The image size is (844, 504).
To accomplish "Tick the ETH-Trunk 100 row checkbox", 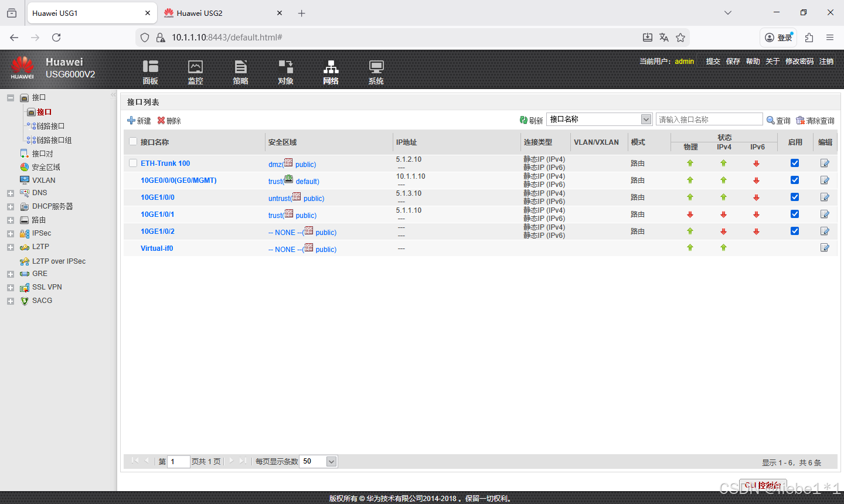I will click(133, 163).
